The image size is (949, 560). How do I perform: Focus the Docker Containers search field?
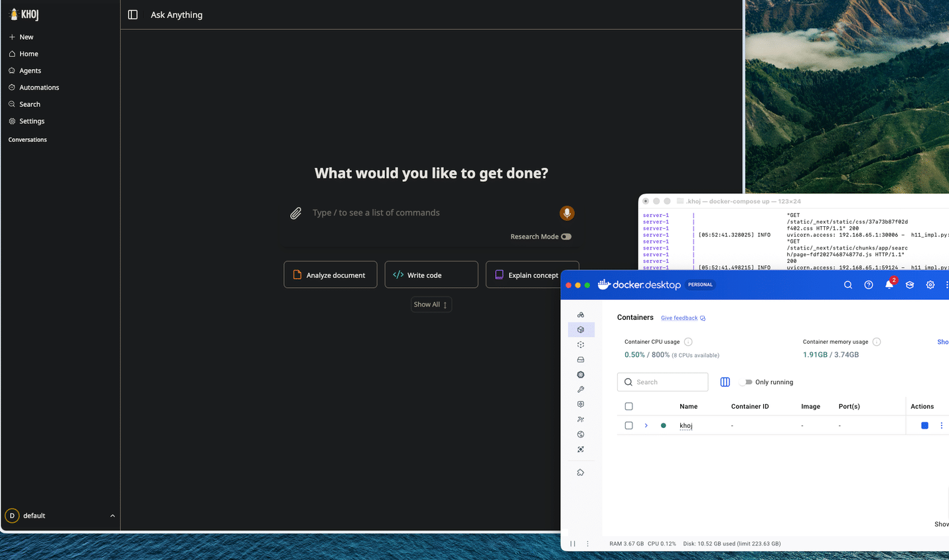coord(662,382)
